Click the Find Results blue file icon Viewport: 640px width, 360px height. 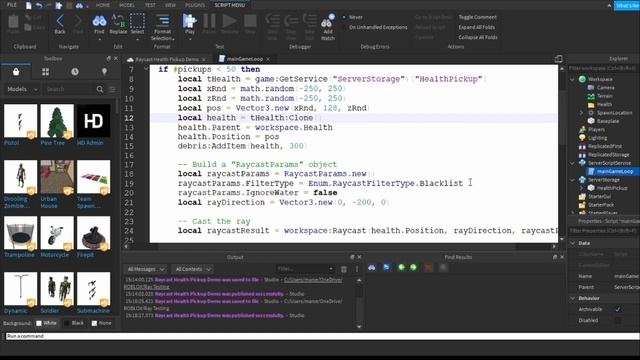386,267
